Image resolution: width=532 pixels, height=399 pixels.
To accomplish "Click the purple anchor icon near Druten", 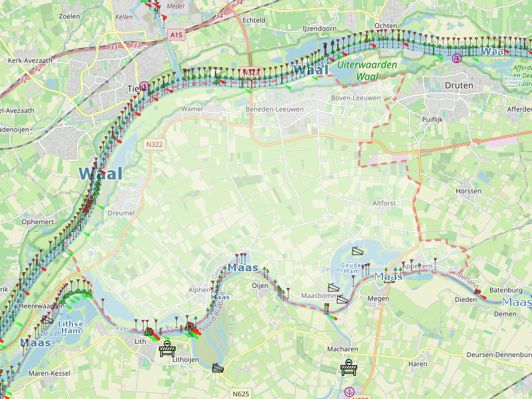I will pos(456,58).
